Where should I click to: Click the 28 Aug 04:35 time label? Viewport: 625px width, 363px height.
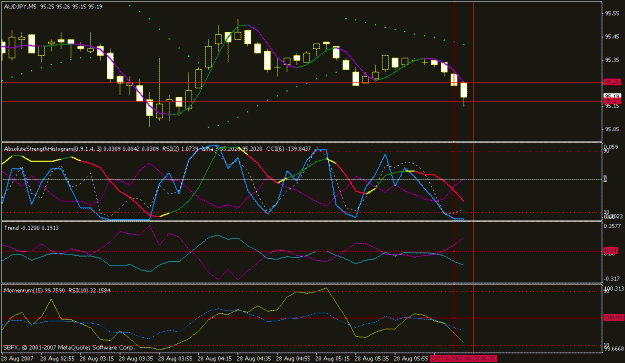pyautogui.click(x=254, y=359)
